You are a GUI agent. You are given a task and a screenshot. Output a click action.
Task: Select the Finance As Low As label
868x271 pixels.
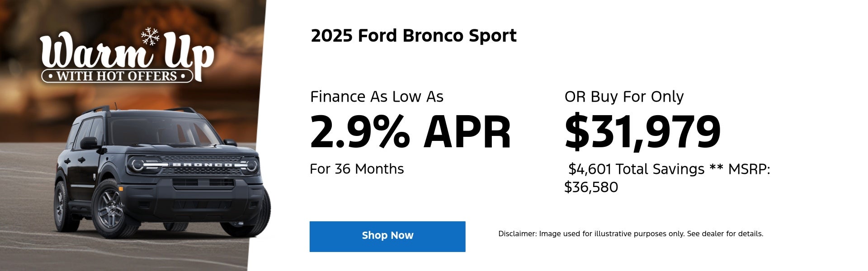pos(377,97)
